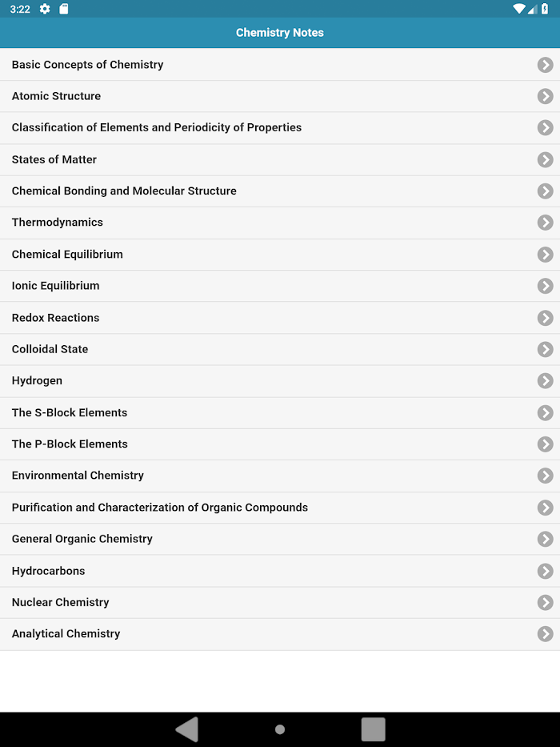Tap chevron icon on Hydrogen row
The image size is (560, 747).
coord(546,380)
